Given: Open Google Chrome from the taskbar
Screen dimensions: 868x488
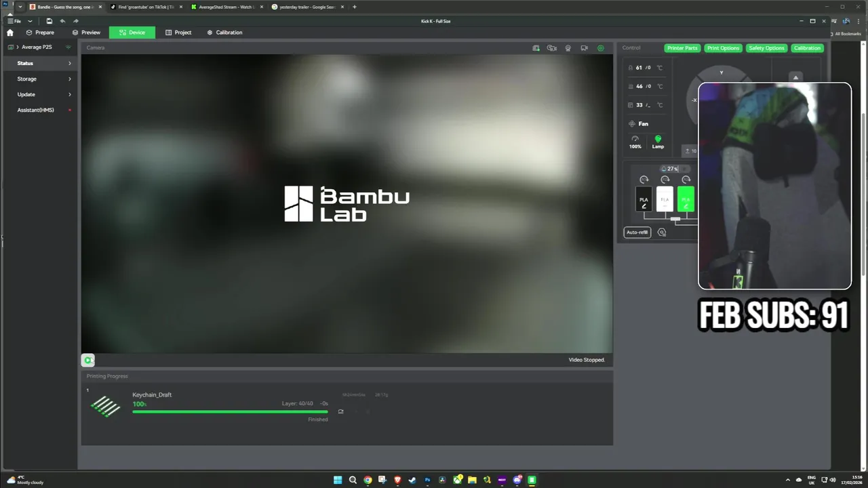Looking at the screenshot, I should tap(368, 480).
